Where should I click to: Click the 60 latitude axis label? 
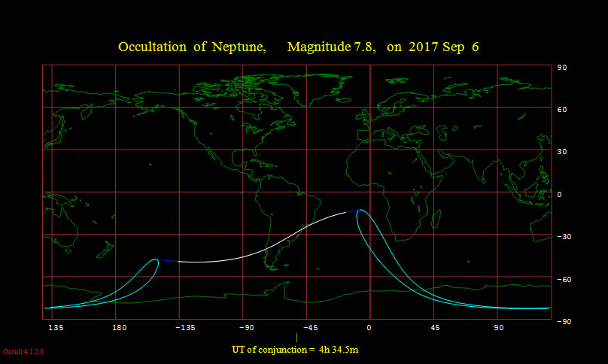(x=561, y=110)
